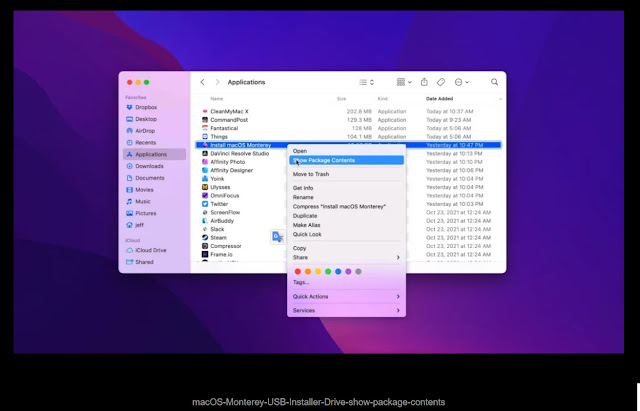The width and height of the screenshot is (640, 411).
Task: Expand the Quick Actions submenu
Action: click(346, 297)
